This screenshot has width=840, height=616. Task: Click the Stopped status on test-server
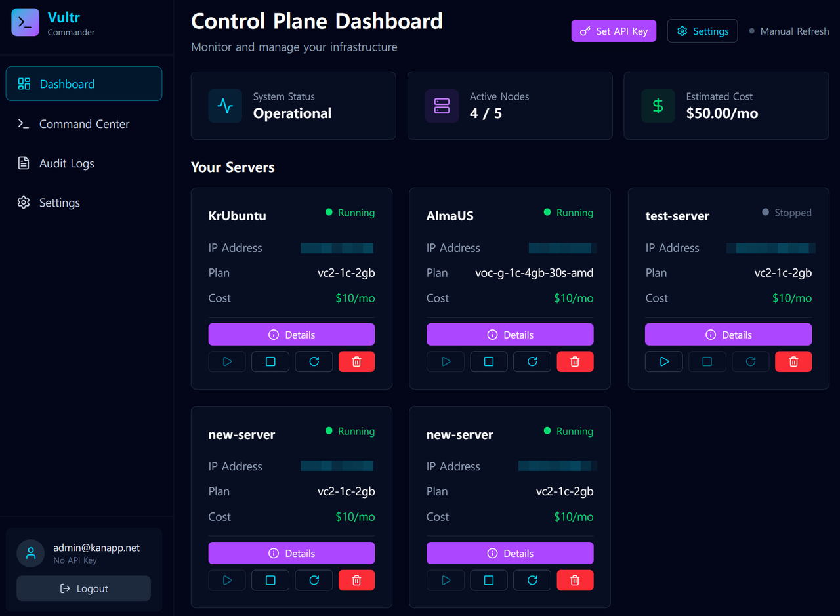coord(787,213)
